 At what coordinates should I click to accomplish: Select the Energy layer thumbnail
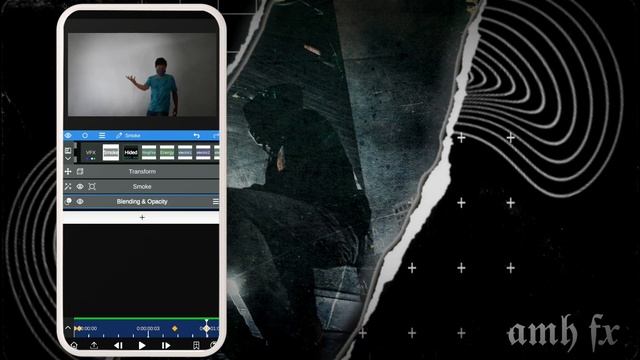(167, 152)
